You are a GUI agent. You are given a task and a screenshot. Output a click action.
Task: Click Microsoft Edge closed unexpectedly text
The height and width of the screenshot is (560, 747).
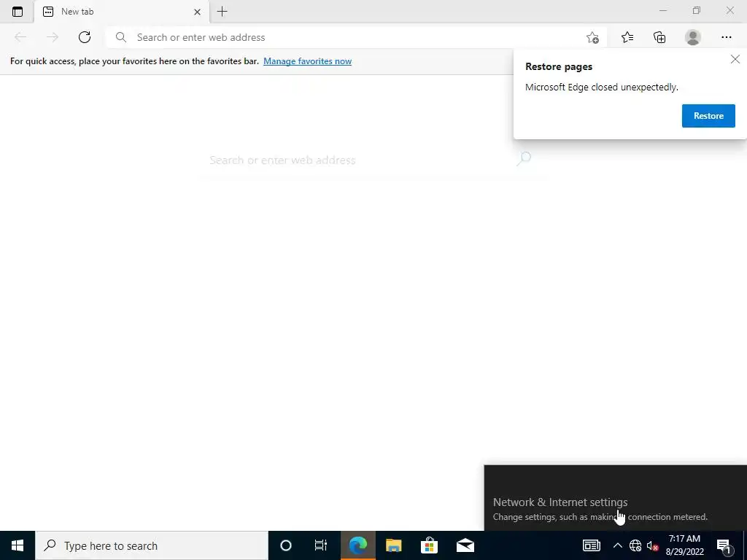click(602, 87)
